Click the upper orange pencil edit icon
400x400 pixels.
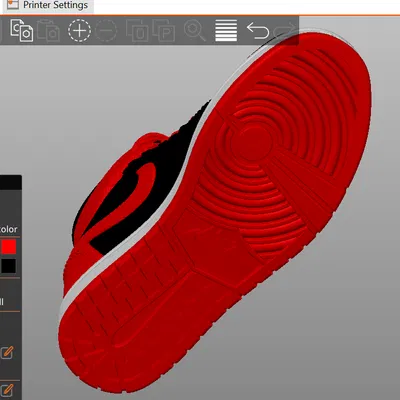[7, 353]
